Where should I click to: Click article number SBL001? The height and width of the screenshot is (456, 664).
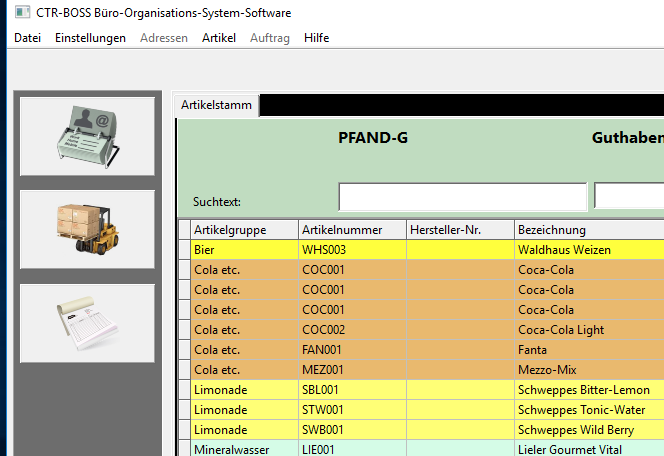click(352, 390)
